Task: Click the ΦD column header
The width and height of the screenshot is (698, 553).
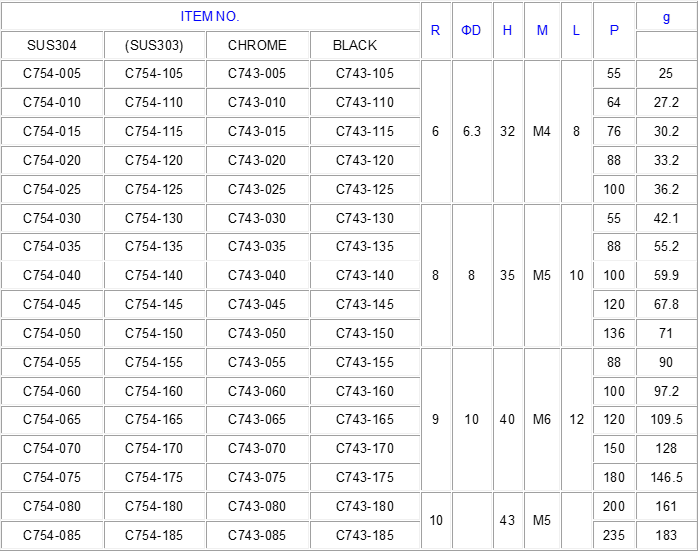Action: (471, 30)
